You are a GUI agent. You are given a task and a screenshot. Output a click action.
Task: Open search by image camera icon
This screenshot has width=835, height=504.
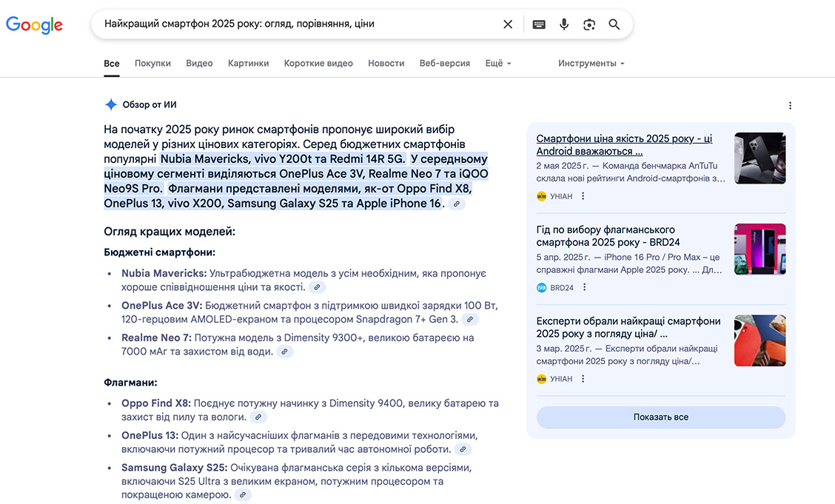(589, 24)
